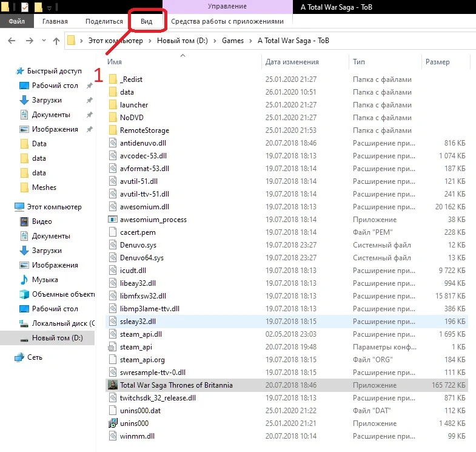Go up one folder level

[56, 41]
